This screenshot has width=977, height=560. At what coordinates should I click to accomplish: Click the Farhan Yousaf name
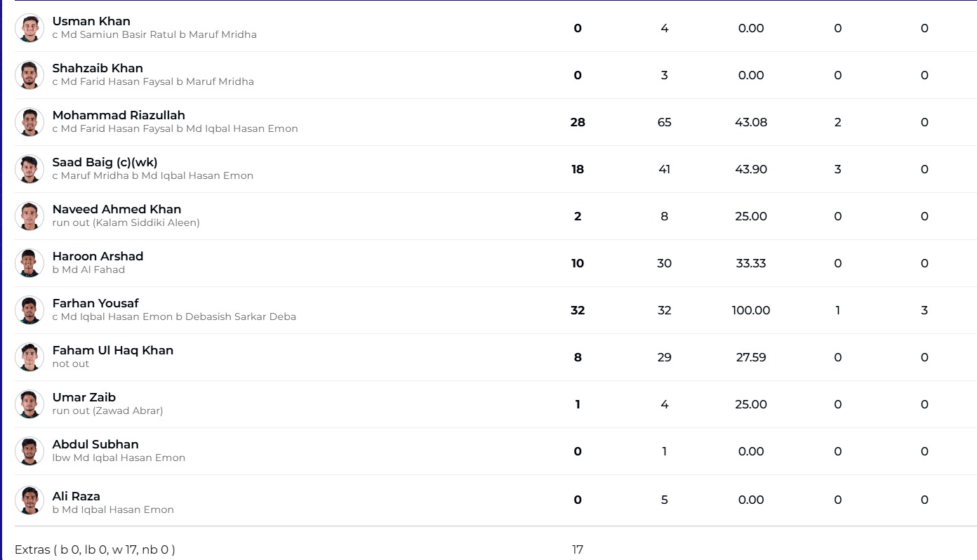(95, 303)
